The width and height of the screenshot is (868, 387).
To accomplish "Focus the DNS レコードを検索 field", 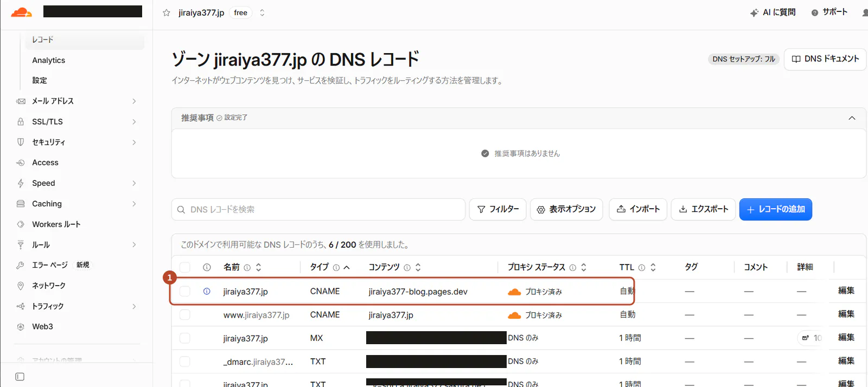I will tap(318, 209).
